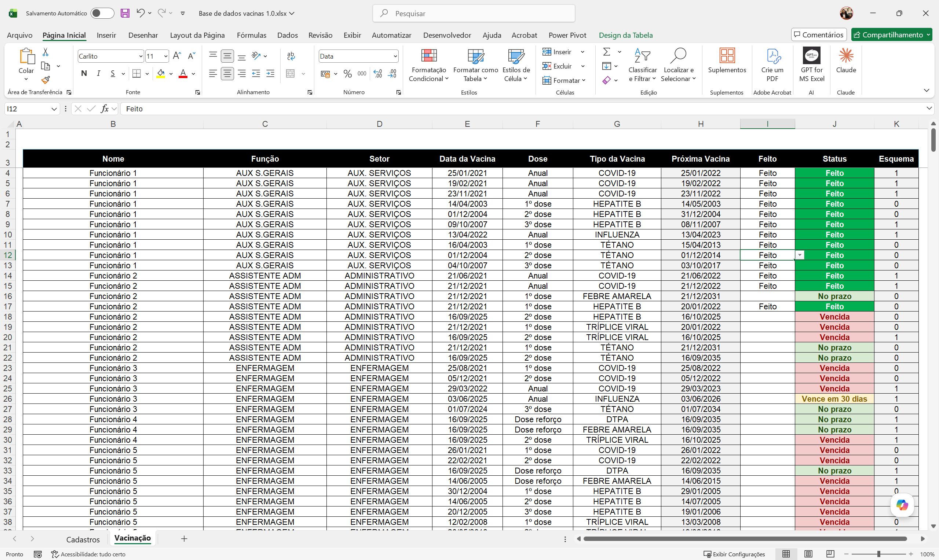Screen dimensions: 939x560
Task: Open the font size 11 dropdown
Action: (165, 56)
